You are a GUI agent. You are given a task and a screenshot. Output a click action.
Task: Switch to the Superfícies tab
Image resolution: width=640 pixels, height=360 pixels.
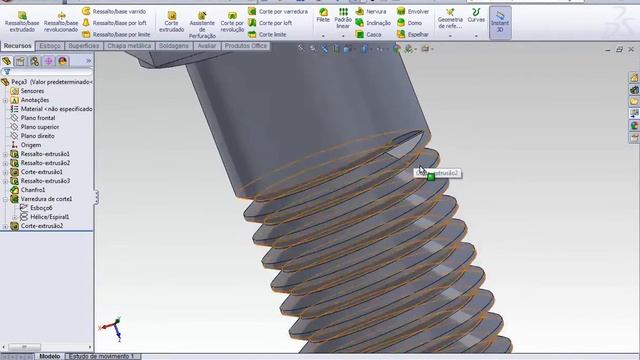[84, 46]
